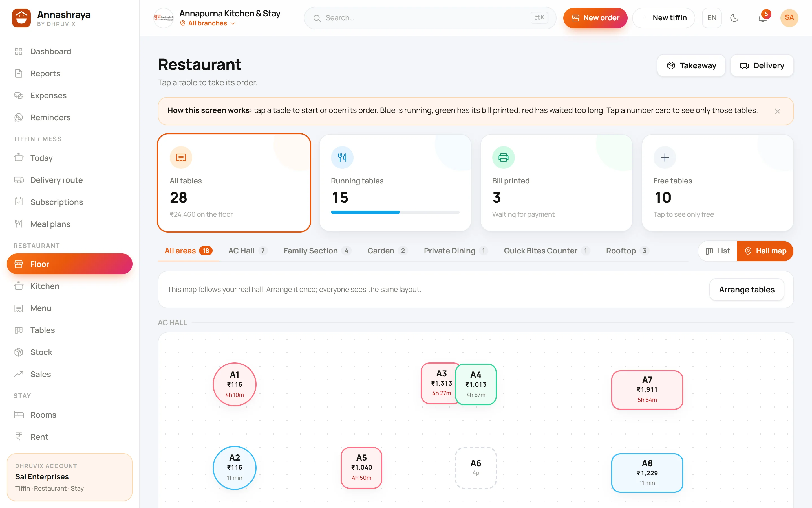This screenshot has height=508, width=812.
Task: Open Rent under Stay
Action: (69, 437)
